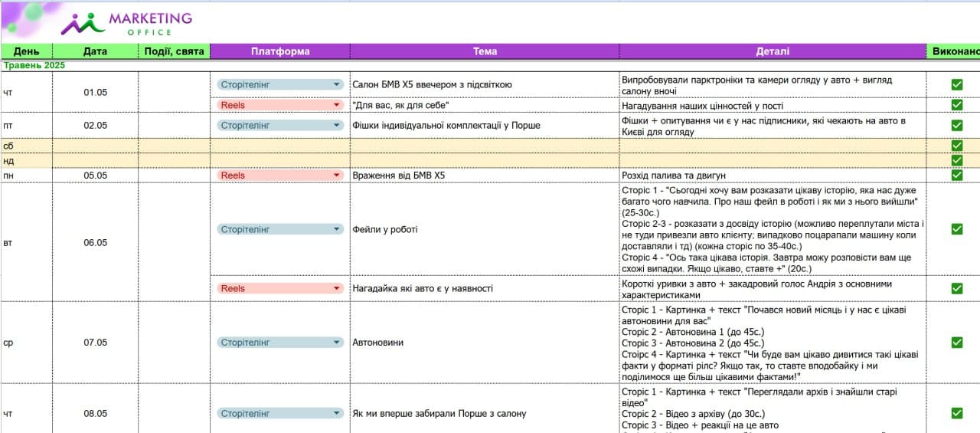
Task: Toggle checkbox in Автоновини row
Action: pos(956,343)
